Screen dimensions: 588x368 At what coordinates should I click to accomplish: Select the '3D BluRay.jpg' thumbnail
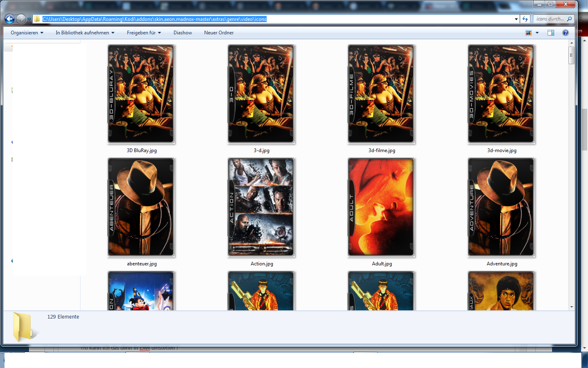(x=141, y=94)
